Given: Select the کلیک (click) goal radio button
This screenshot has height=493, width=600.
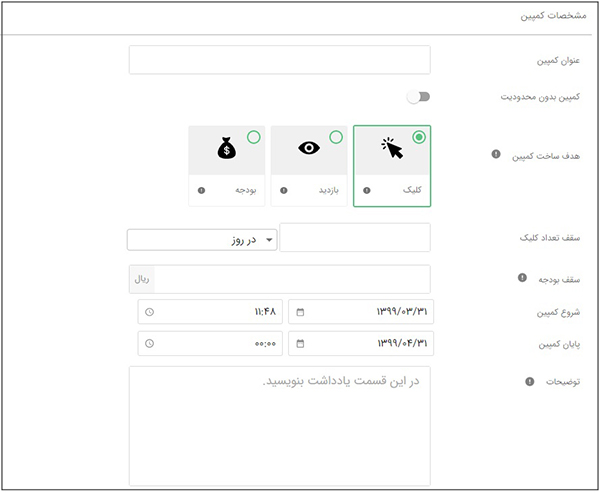Looking at the screenshot, I should tap(418, 137).
